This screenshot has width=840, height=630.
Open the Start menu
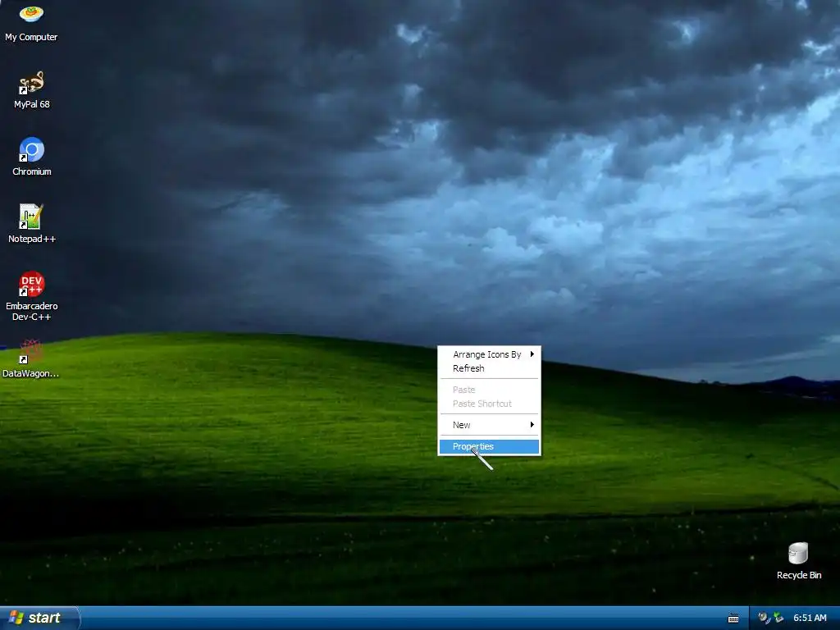pyautogui.click(x=39, y=619)
